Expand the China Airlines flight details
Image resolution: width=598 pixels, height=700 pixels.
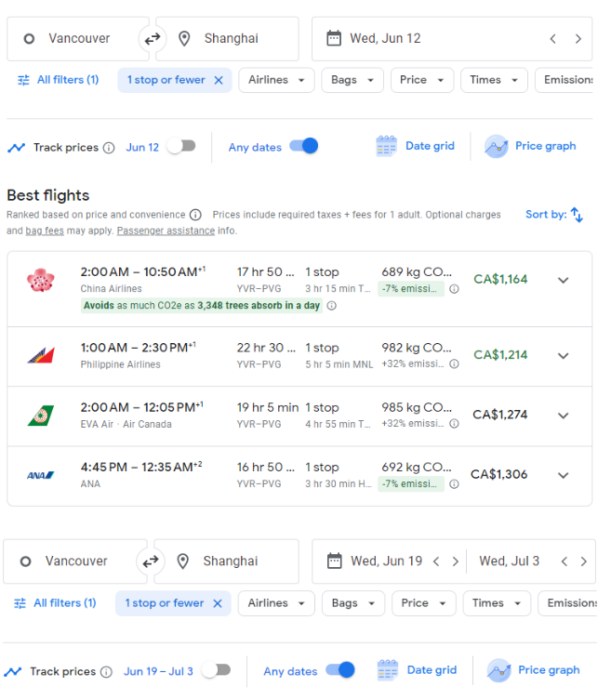[563, 280]
